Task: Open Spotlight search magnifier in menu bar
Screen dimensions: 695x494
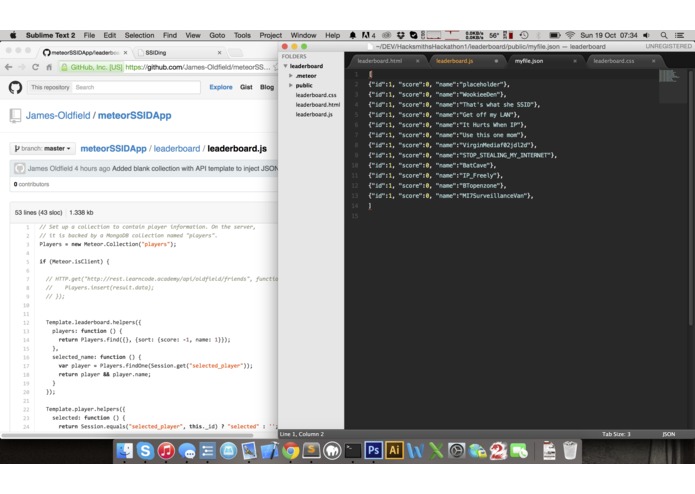Action: click(x=664, y=35)
